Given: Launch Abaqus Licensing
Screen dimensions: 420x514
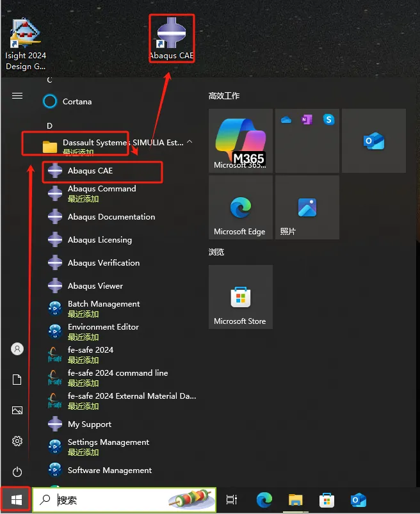Looking at the screenshot, I should pyautogui.click(x=120, y=239).
